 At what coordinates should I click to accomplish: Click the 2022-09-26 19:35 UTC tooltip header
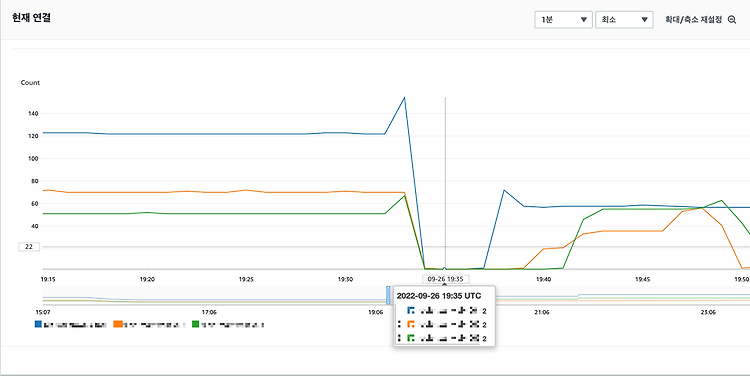439,296
